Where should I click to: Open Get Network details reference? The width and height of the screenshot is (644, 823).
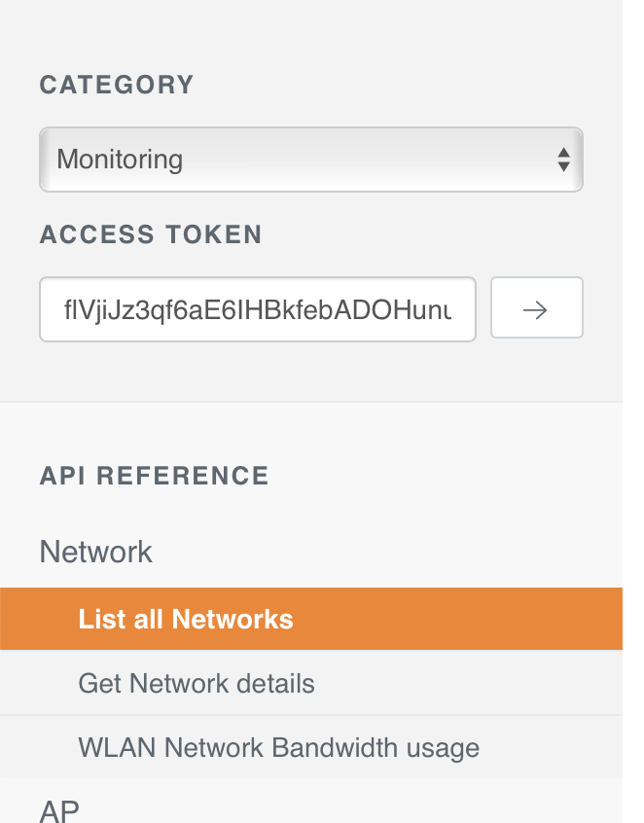197,683
